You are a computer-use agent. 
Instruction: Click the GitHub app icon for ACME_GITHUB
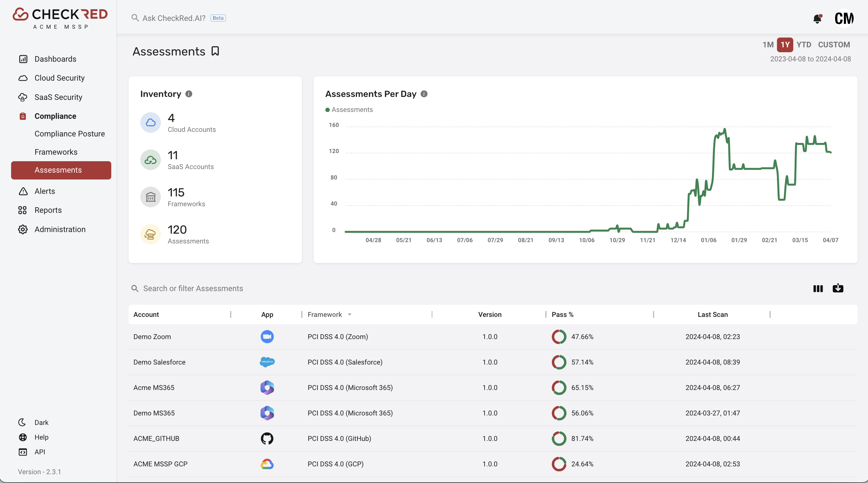tap(267, 439)
